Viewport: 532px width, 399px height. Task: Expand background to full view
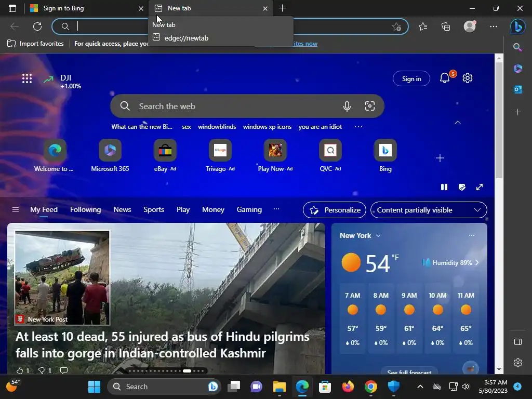click(480, 187)
